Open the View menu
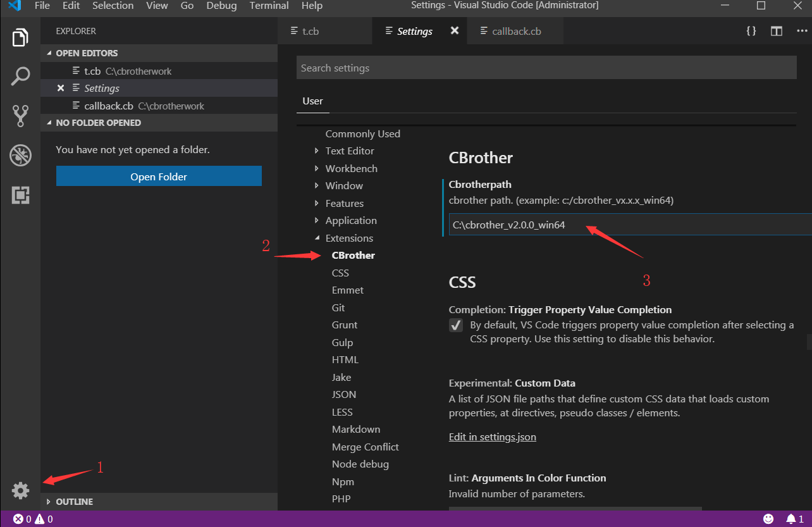The height and width of the screenshot is (527, 812). click(157, 6)
